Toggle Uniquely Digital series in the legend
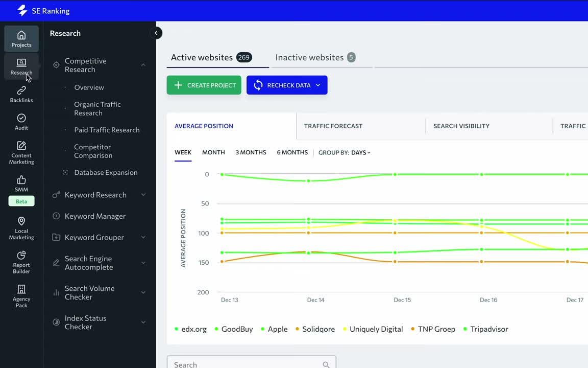 (x=373, y=329)
